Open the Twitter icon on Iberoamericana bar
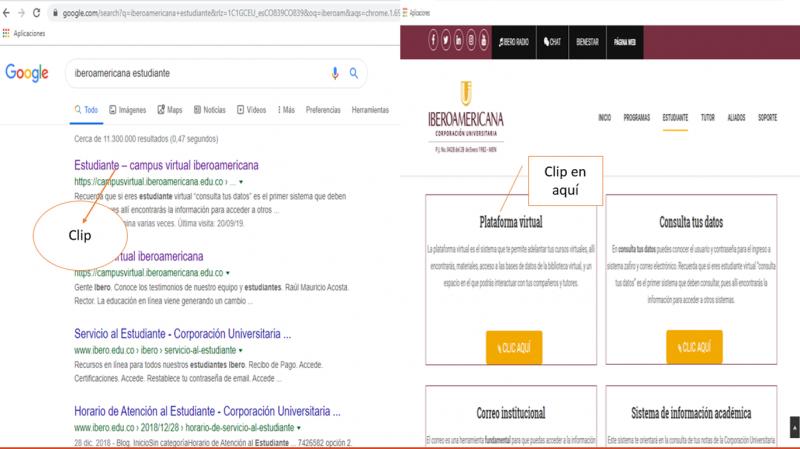 pyautogui.click(x=445, y=40)
